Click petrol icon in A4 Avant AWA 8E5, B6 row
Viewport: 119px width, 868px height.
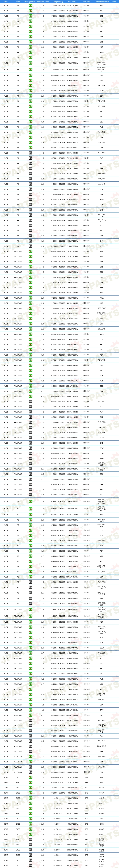[31, 298]
